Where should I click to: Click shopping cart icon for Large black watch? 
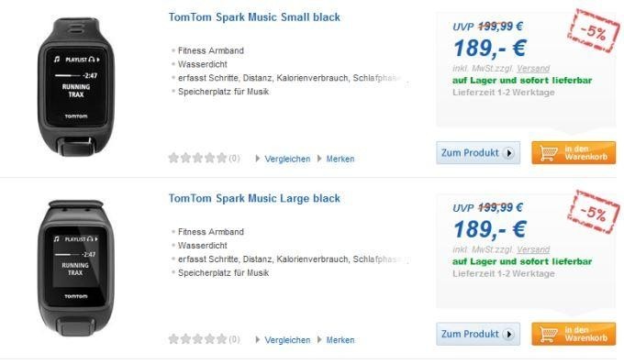(549, 334)
